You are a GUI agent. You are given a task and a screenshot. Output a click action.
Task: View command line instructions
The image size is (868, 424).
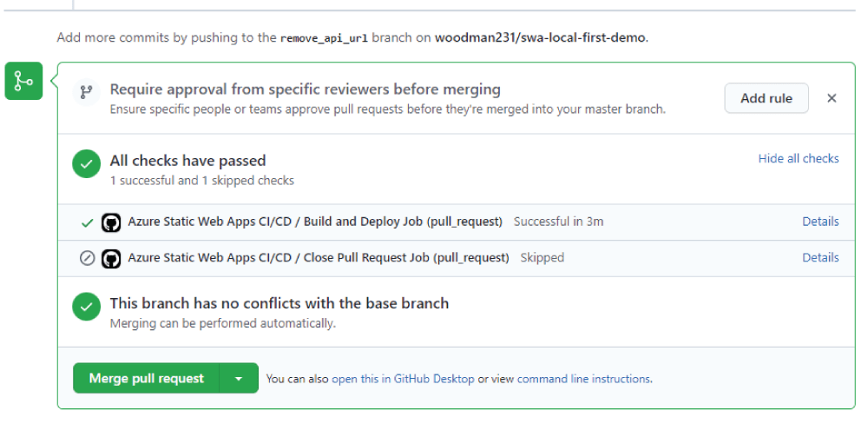pos(583,379)
